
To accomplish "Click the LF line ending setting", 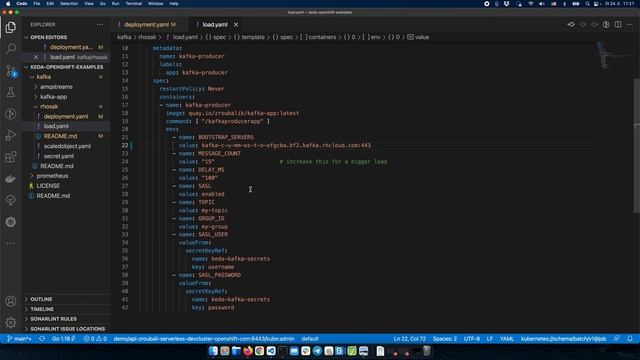I will (x=490, y=339).
